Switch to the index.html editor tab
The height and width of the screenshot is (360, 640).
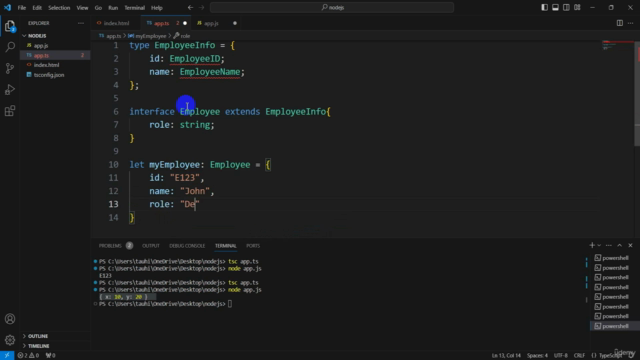(116, 23)
